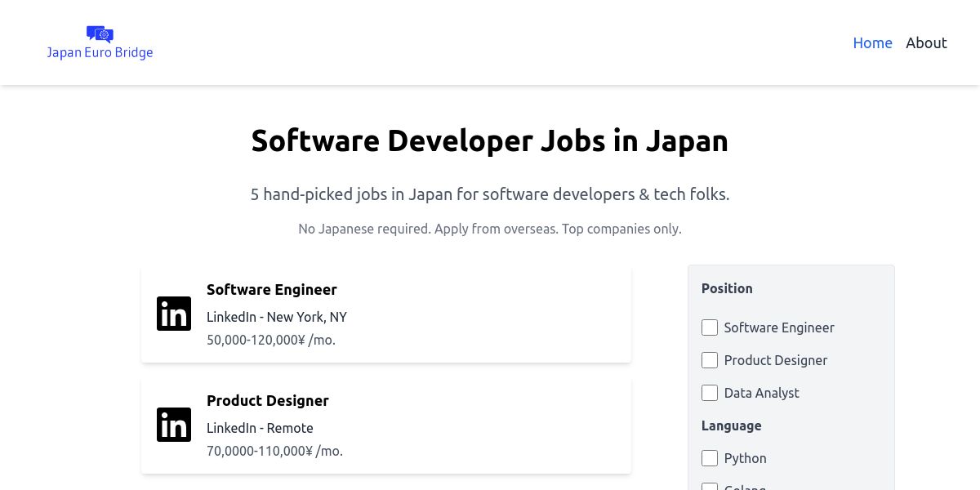Click the "5 hand-picked jobs" subtitle text
This screenshot has width=980, height=490.
pos(489,194)
